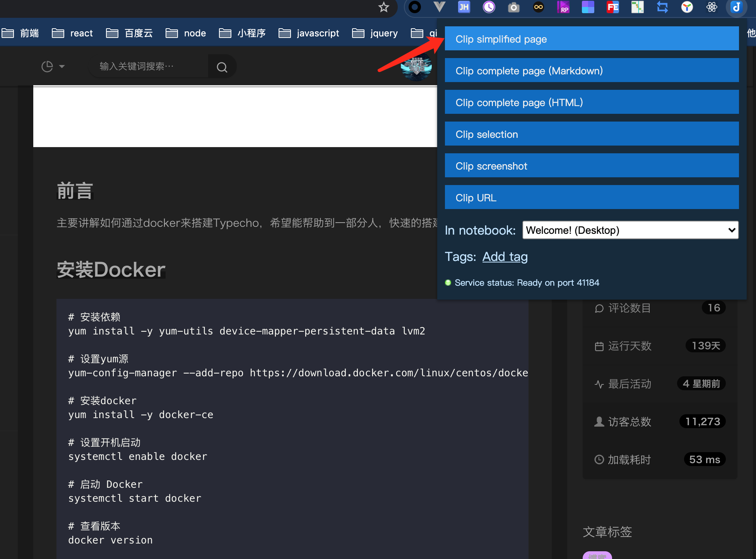The image size is (756, 559).
Task: Click the React devtools extension icon
Action: pyautogui.click(x=712, y=7)
